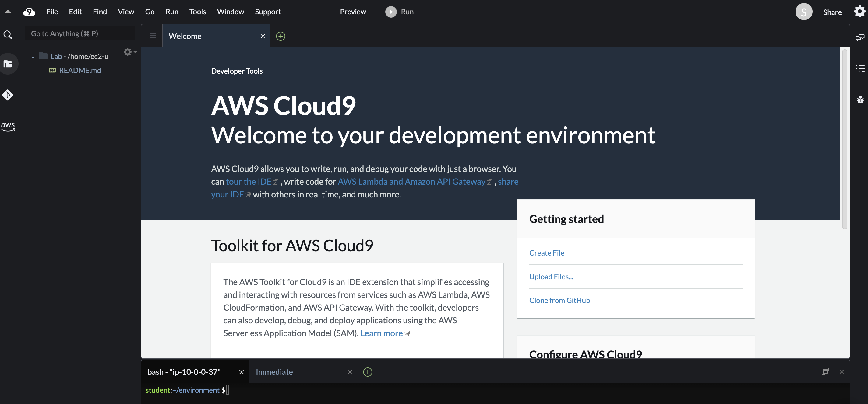Click the Go to Anything search field
Viewport: 868px width, 404px height.
[80, 34]
